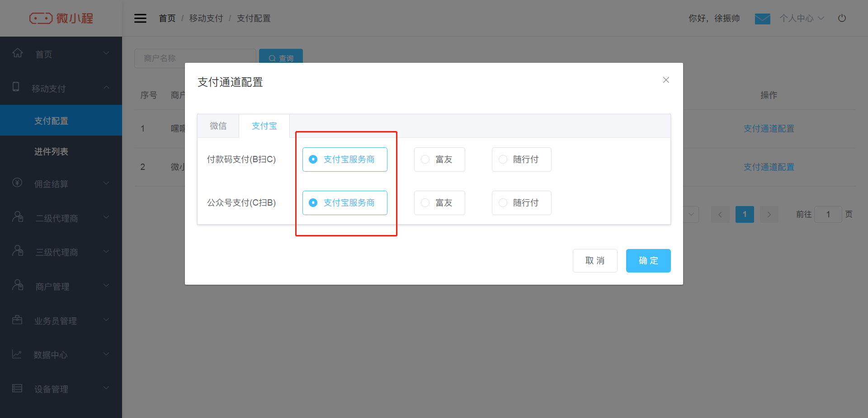Click the chart icon for 数据中心
The width and height of the screenshot is (868, 418).
[x=17, y=354]
